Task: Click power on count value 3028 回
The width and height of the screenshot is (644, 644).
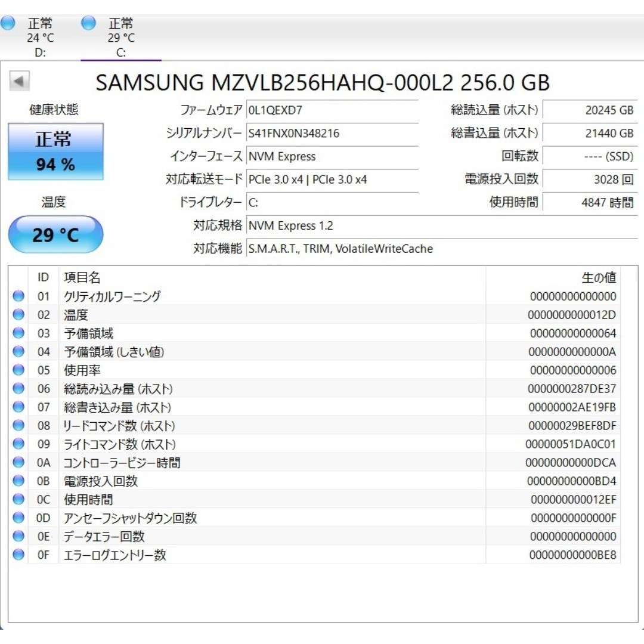Action: (590, 179)
